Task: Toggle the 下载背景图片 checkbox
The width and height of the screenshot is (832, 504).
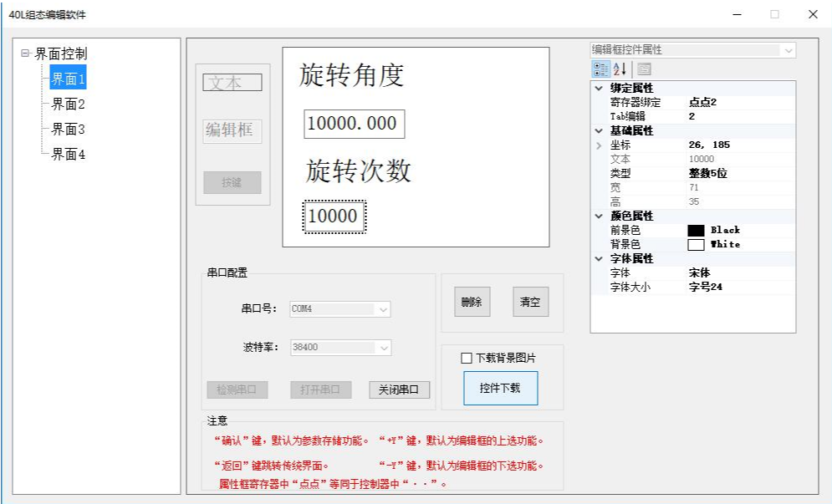Action: pos(467,358)
